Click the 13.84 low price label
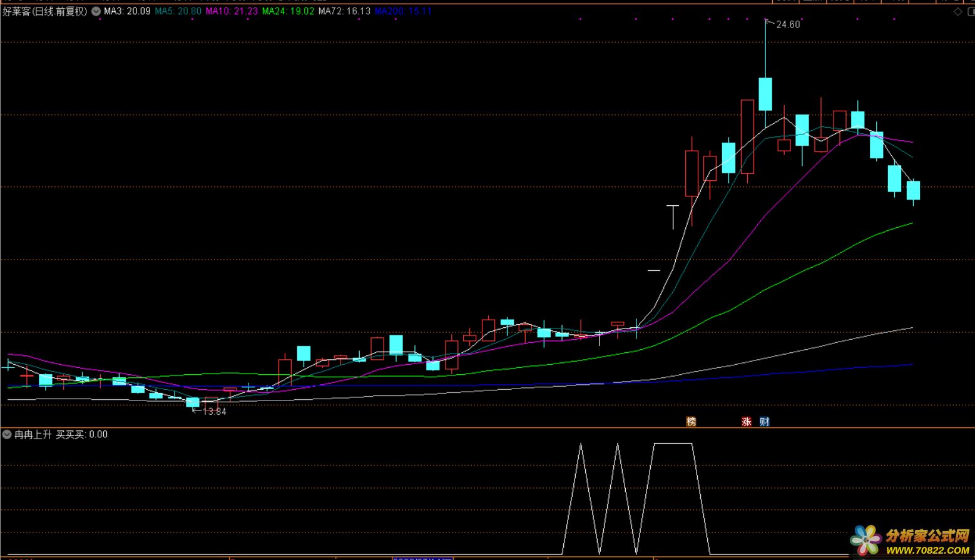This screenshot has height=560, width=975. [215, 412]
